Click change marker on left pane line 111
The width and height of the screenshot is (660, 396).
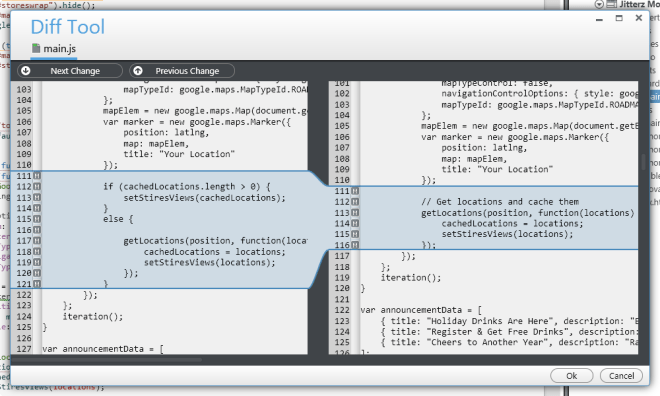(37, 175)
